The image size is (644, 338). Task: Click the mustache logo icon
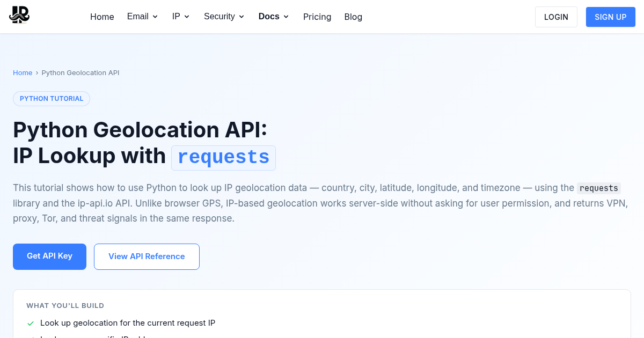(x=19, y=15)
